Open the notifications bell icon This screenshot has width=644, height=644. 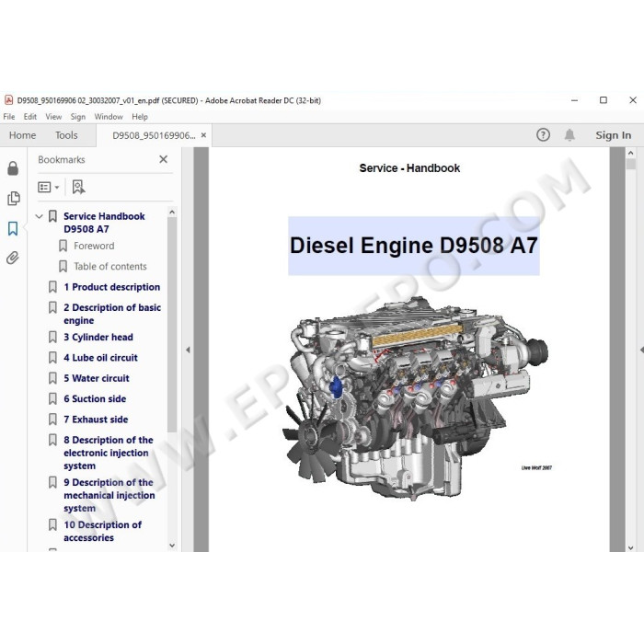tap(569, 135)
